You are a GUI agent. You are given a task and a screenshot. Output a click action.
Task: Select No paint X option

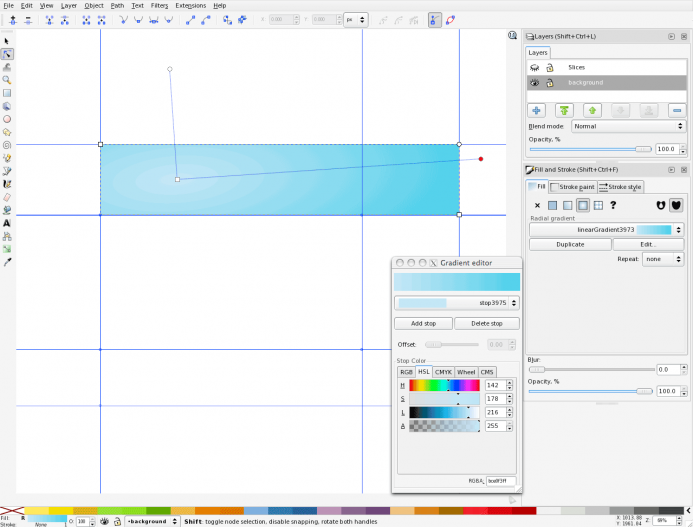coord(537,205)
